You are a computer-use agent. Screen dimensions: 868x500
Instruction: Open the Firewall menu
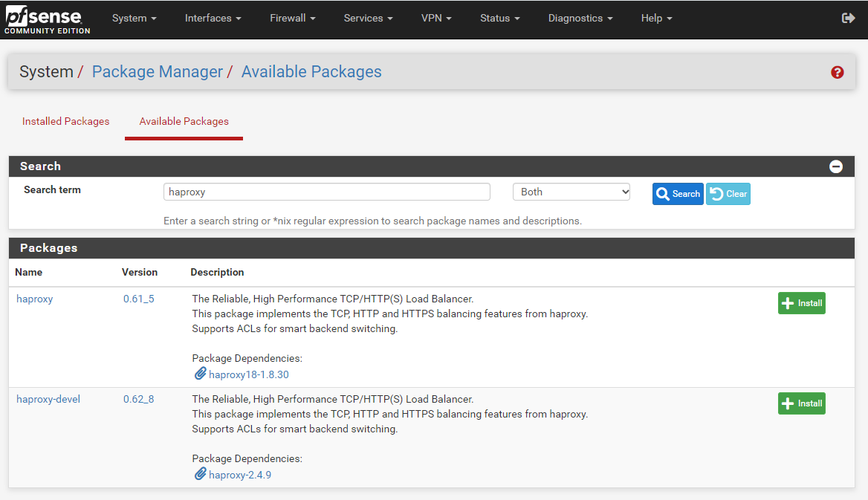(292, 19)
